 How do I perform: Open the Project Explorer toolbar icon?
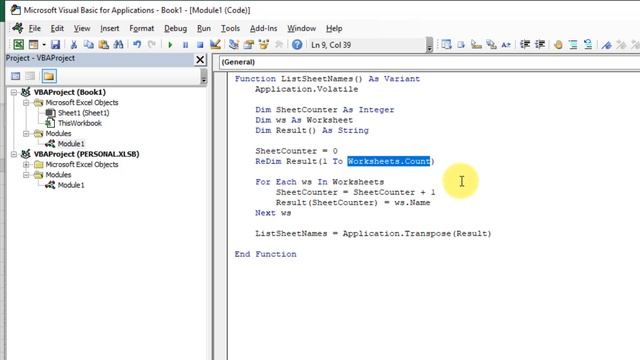coord(233,44)
